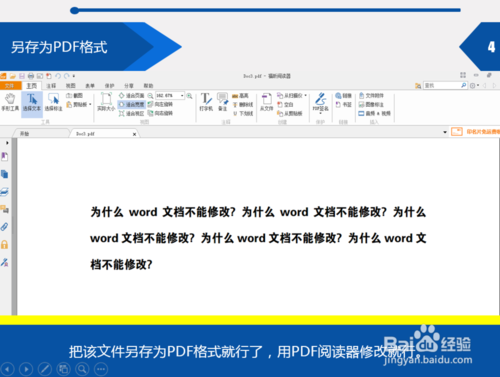Open the Bookmarks panel in sidebar
The width and height of the screenshot is (500, 377).
click(5, 156)
